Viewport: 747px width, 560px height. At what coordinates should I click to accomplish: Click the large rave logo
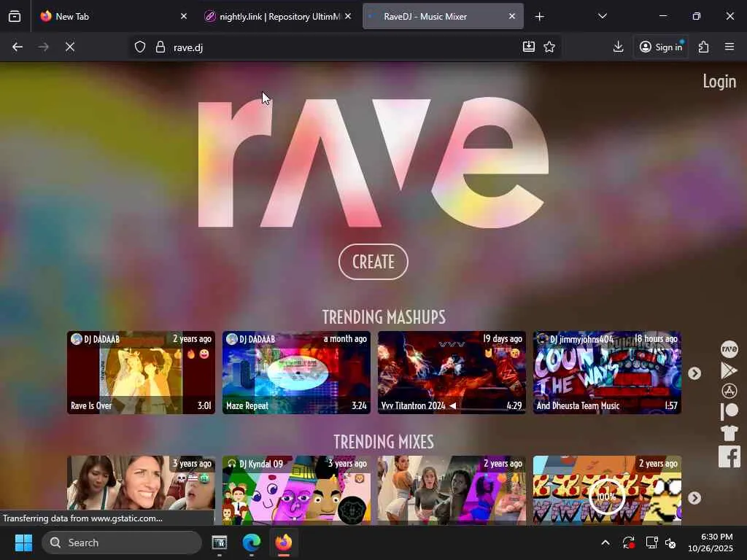(x=373, y=163)
